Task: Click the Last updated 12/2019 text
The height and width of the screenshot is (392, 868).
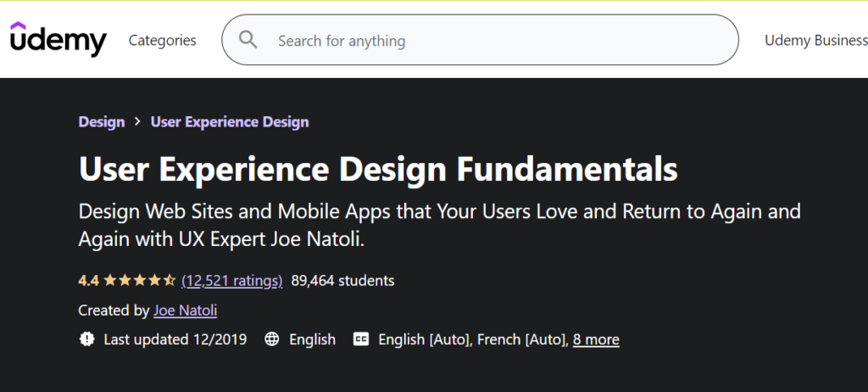Action: (x=175, y=339)
